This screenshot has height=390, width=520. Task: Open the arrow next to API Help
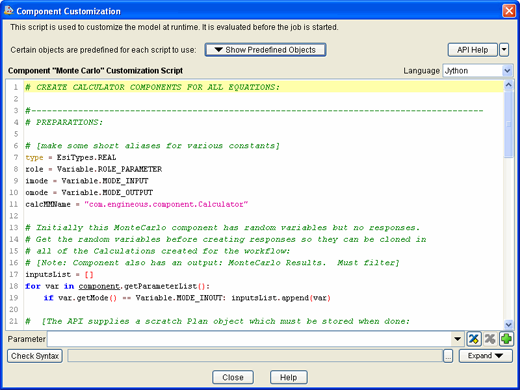click(x=504, y=50)
